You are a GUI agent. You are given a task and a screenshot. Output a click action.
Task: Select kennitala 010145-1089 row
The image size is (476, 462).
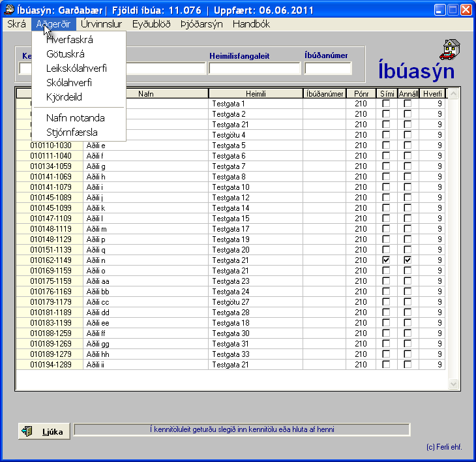[50, 198]
